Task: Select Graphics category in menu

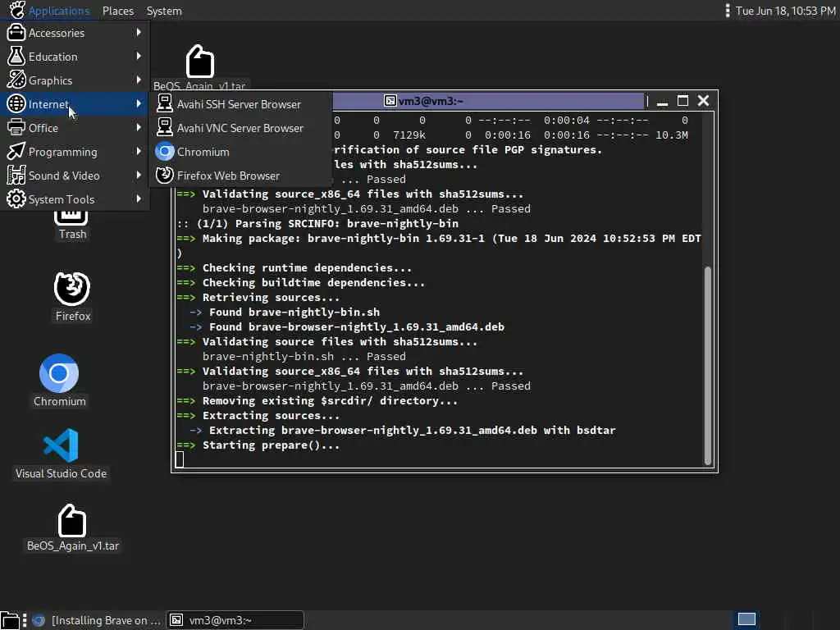Action: [x=75, y=80]
